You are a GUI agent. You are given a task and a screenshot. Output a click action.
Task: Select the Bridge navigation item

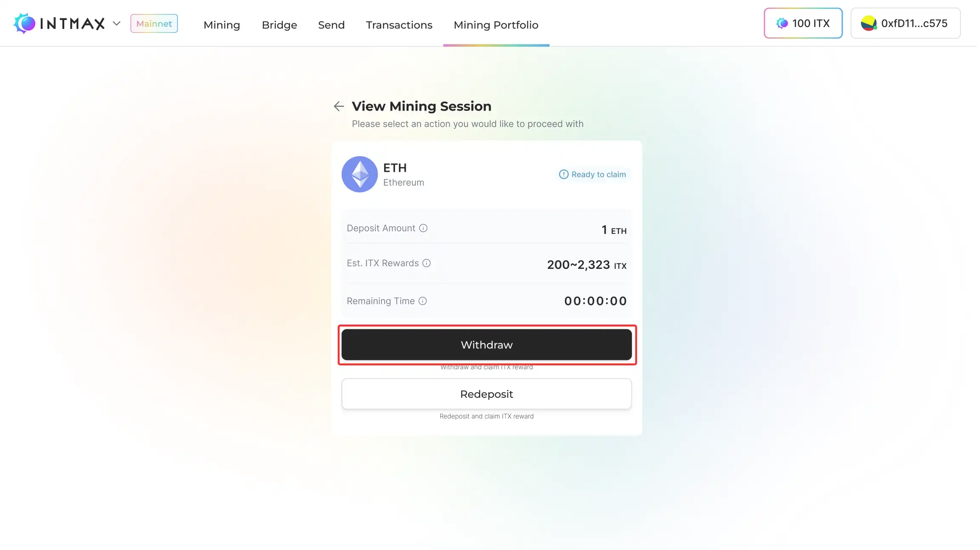point(279,25)
